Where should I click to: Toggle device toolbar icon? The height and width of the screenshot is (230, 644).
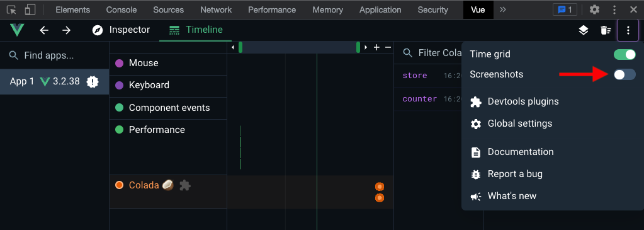coord(30,9)
